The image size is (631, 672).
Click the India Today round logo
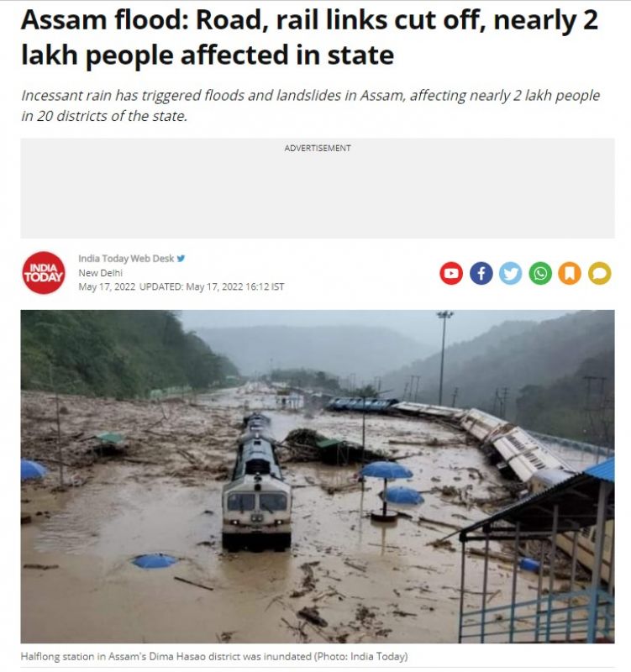point(44,272)
